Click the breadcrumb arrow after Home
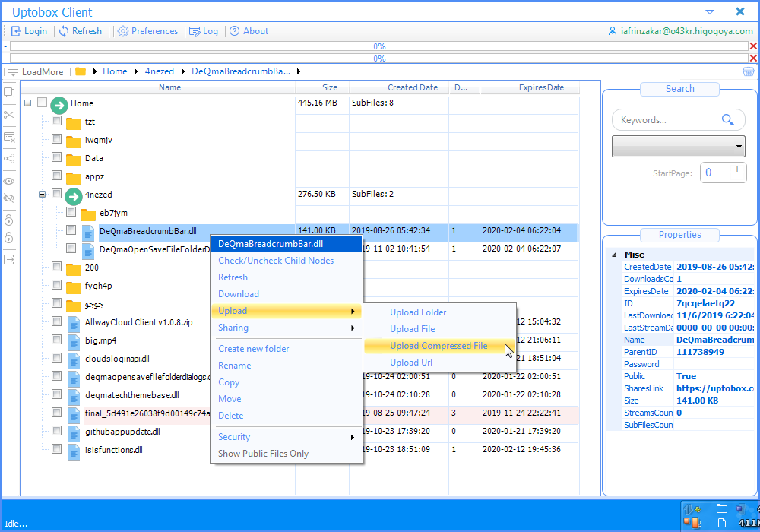Viewport: 760px width, 532px height. point(136,71)
